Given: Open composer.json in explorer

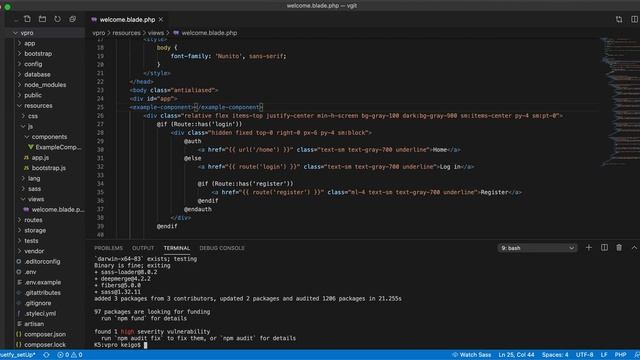Looking at the screenshot, I should 41,334.
